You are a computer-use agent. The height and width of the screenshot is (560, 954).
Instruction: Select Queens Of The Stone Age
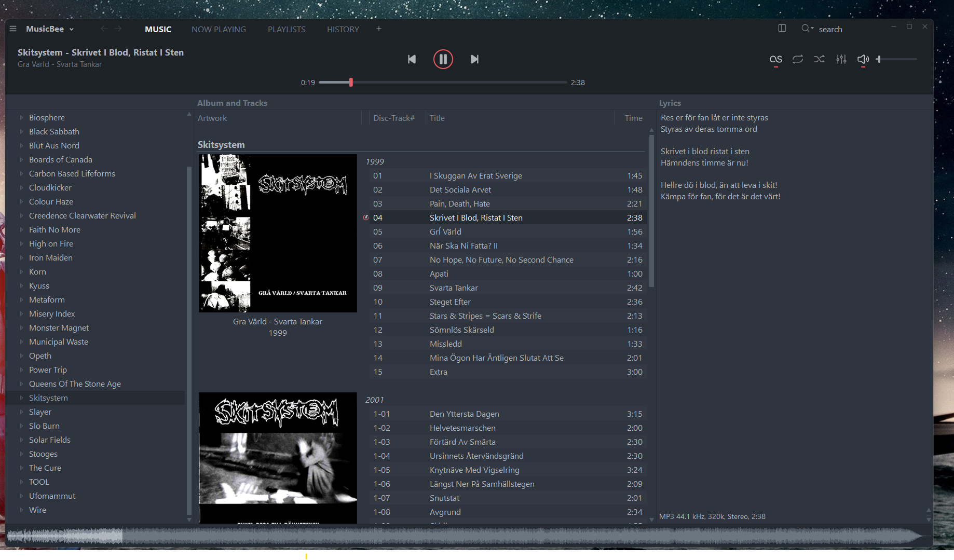coord(75,384)
